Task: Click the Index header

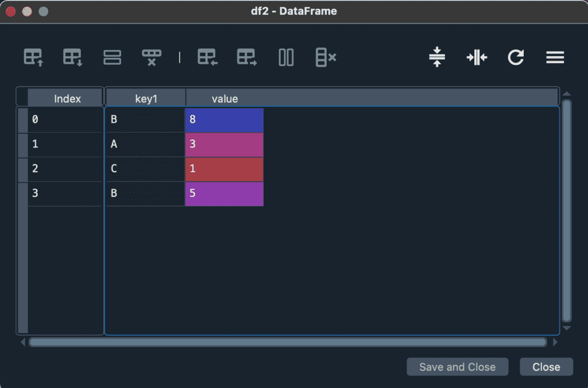Action: [65, 99]
